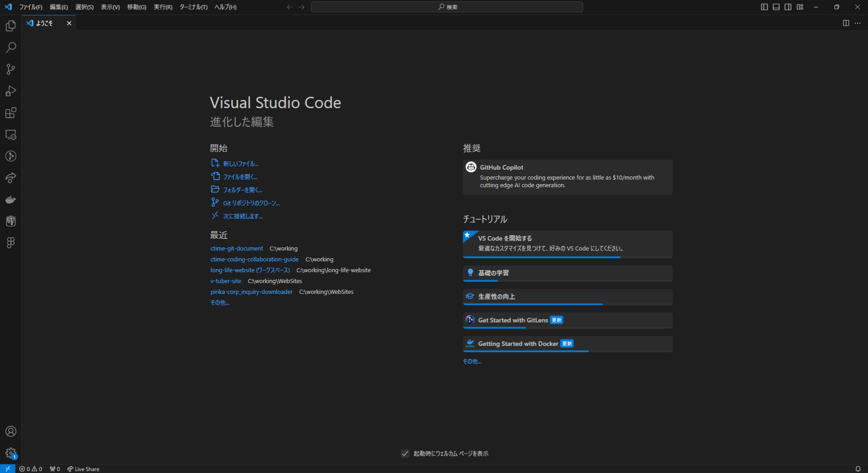Viewport: 868px width, 473px height.
Task: Open the ファイル(F) menu
Action: [x=31, y=7]
